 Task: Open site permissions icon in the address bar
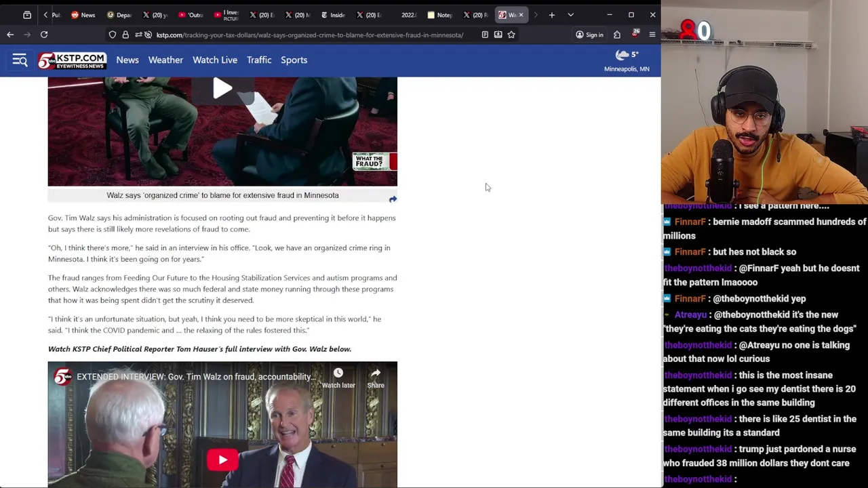(x=138, y=35)
